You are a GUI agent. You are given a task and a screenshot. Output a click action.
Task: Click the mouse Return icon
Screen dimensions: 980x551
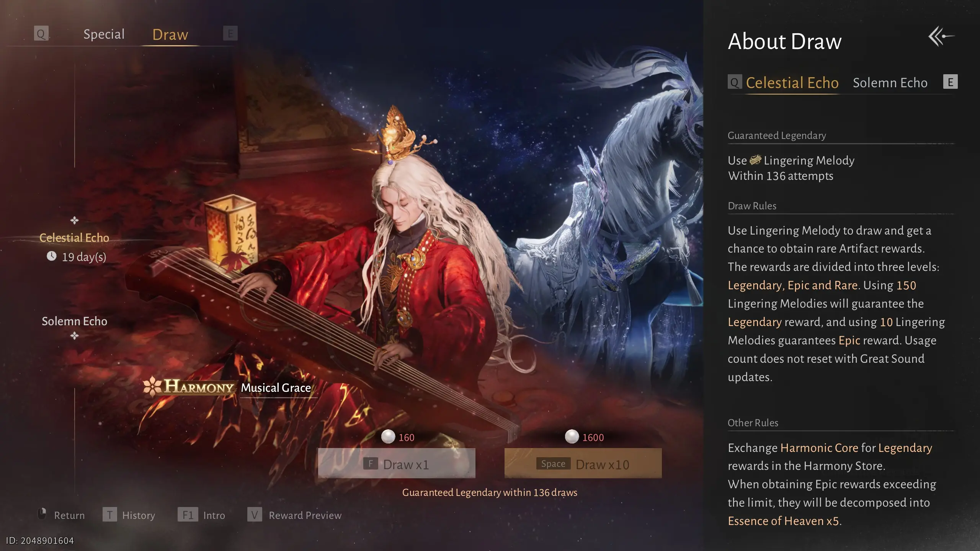click(x=42, y=514)
